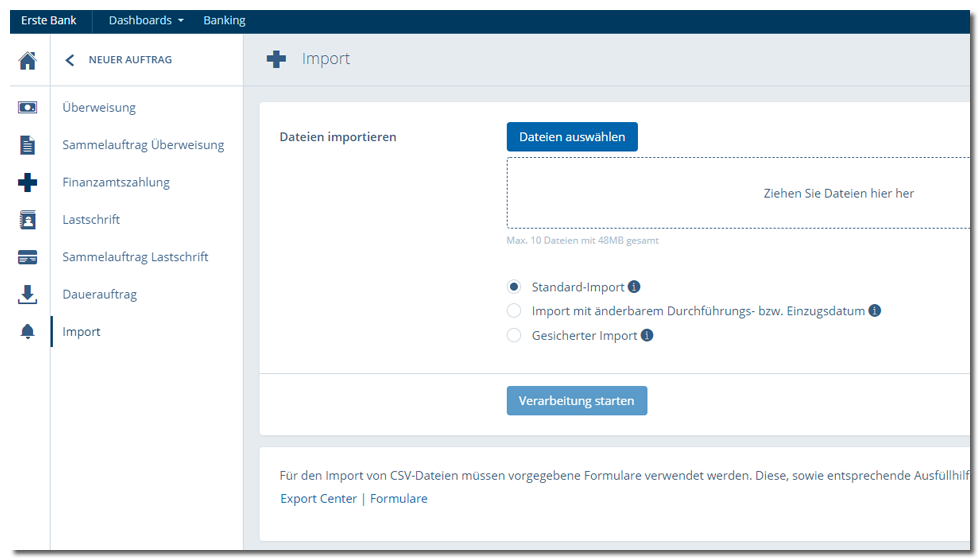
Task: Click the Dateien auswählen button
Action: [572, 137]
